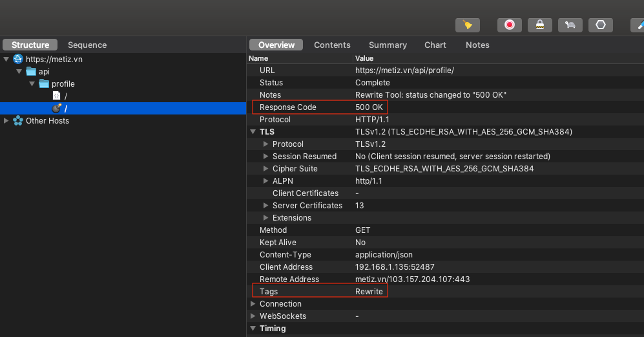Select the Response Code value 500 OK
The width and height of the screenshot is (644, 337).
(x=369, y=107)
